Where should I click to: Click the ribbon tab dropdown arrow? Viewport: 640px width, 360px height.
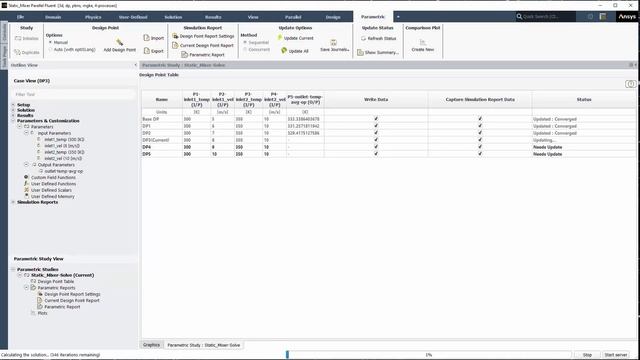pyautogui.click(x=398, y=17)
